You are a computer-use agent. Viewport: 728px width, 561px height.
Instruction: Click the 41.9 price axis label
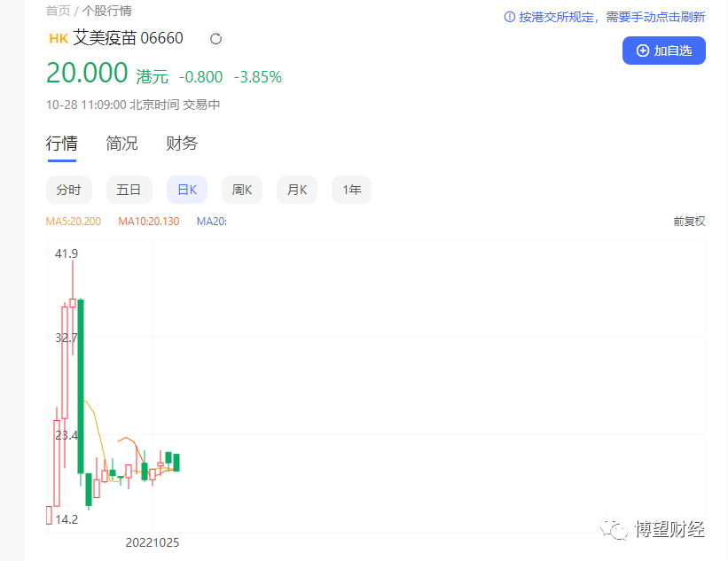67,253
